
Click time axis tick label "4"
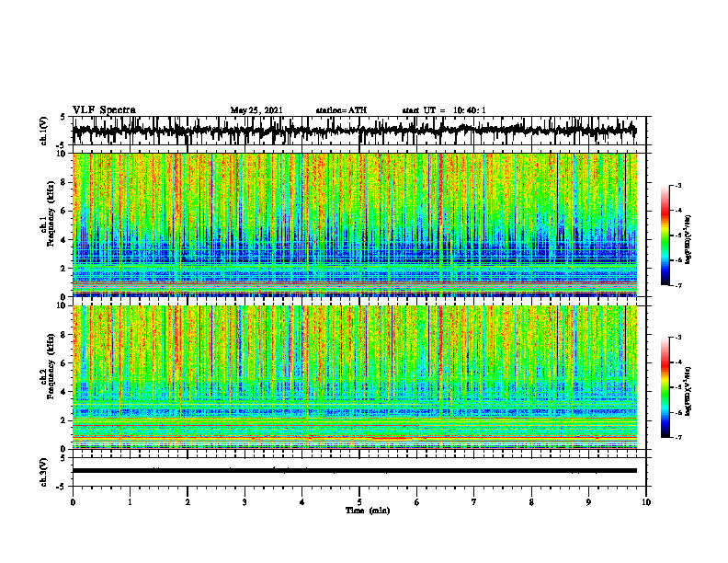point(302,502)
